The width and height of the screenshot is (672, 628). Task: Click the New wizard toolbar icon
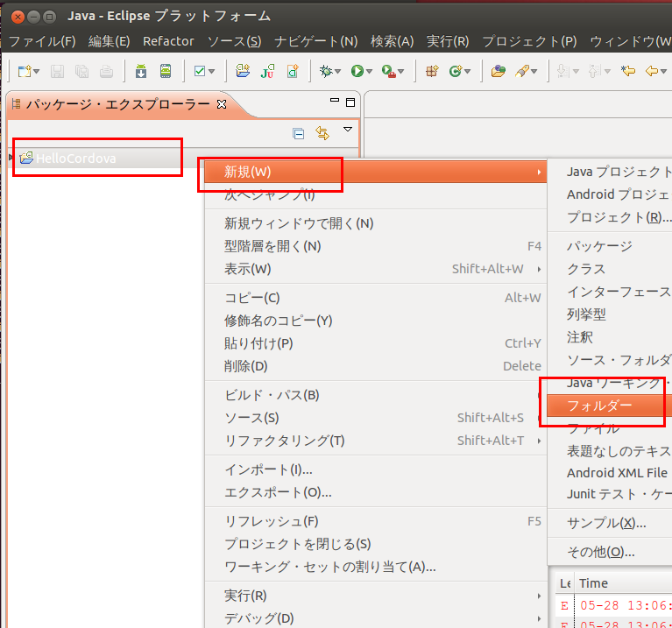click(x=25, y=71)
